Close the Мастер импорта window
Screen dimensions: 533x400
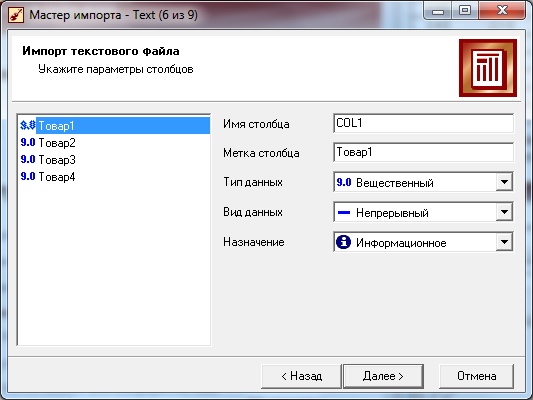502,11
